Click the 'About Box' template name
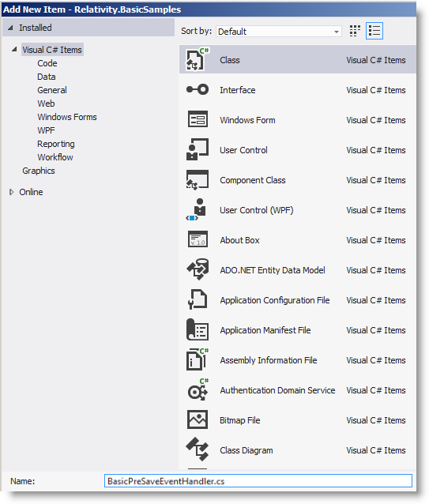Image resolution: width=429 pixels, height=504 pixels. [239, 240]
